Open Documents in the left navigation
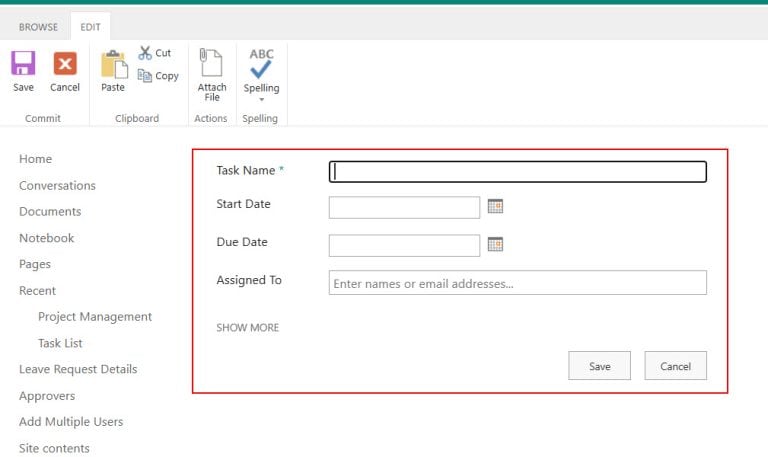This screenshot has height=457, width=768. 50,212
